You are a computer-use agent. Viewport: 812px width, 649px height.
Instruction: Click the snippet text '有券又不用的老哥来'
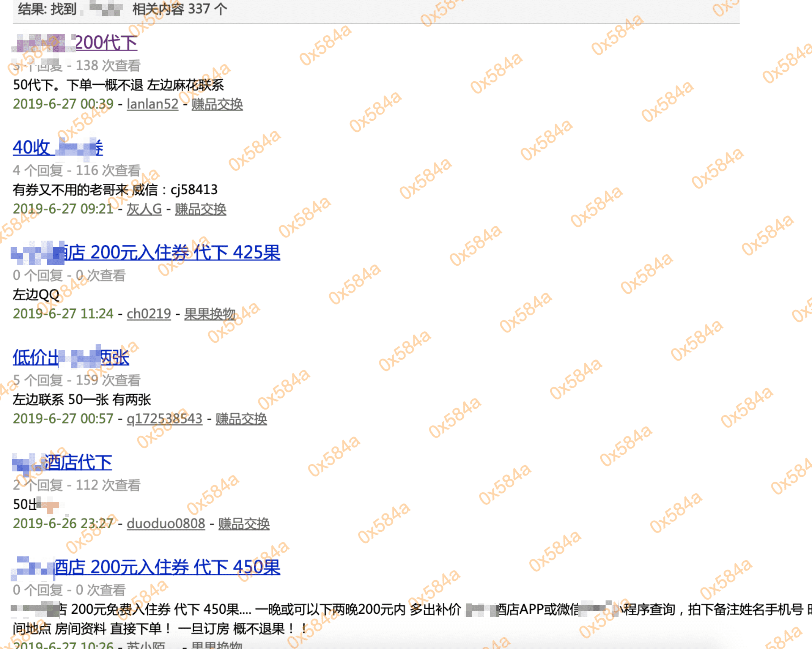[x=70, y=190]
